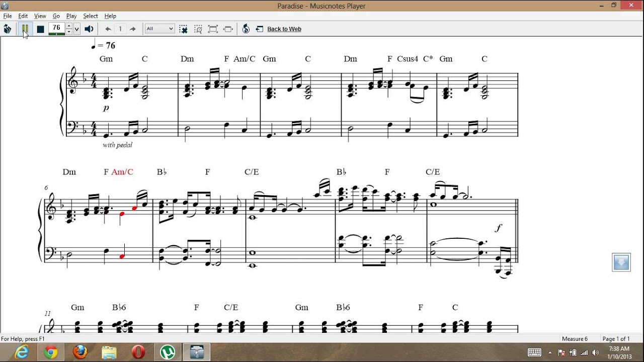Viewport: 644px width, 362px height.
Task: Open the View menu
Action: point(40,16)
